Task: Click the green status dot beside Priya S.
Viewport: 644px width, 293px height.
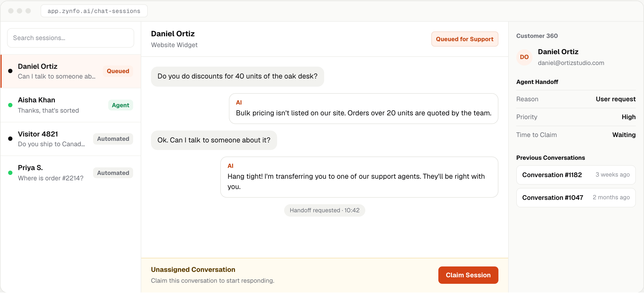Action: (10, 173)
